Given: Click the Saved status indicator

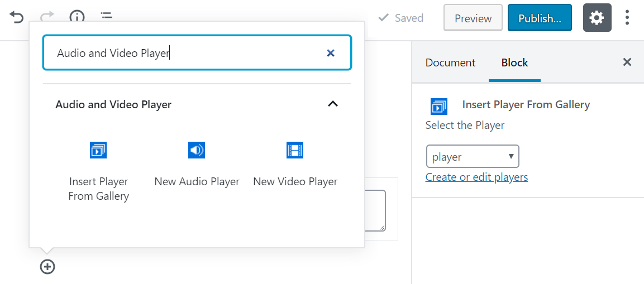Looking at the screenshot, I should 400,18.
